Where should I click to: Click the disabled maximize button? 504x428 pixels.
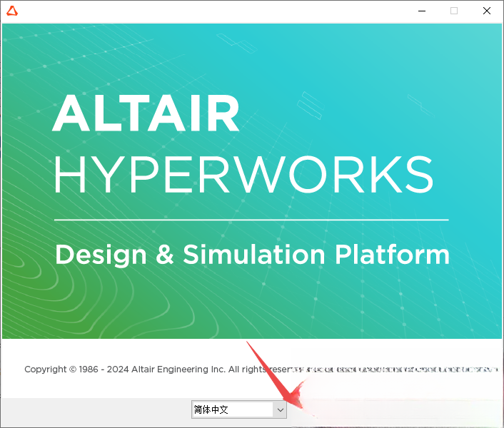pos(454,11)
